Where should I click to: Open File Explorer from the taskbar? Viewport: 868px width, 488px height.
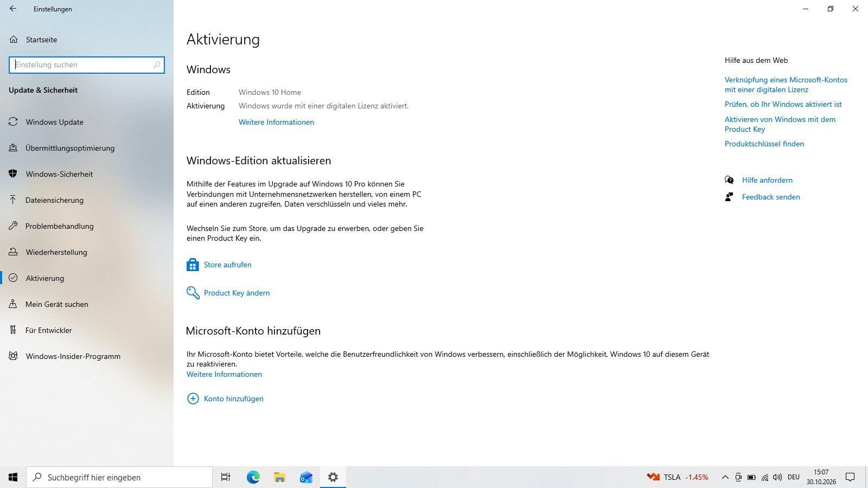pos(279,477)
